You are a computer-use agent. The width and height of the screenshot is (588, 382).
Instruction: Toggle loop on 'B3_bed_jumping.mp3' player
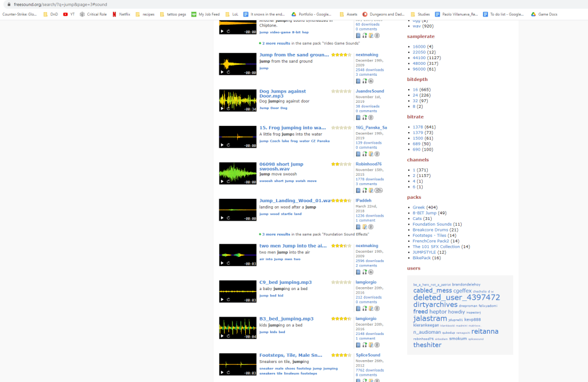coord(229,336)
